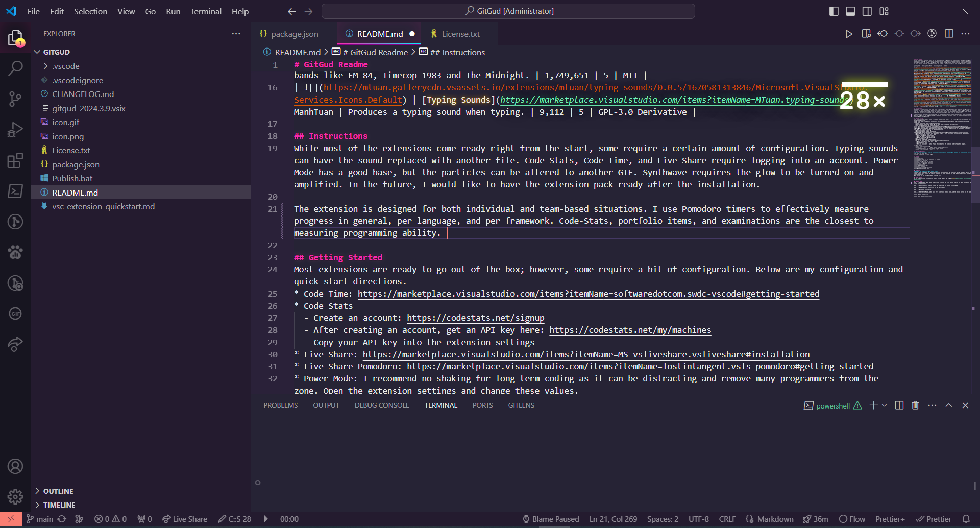980x528 pixels.
Task: Click the Ln 21, Col 269 indicator
Action: (613, 519)
